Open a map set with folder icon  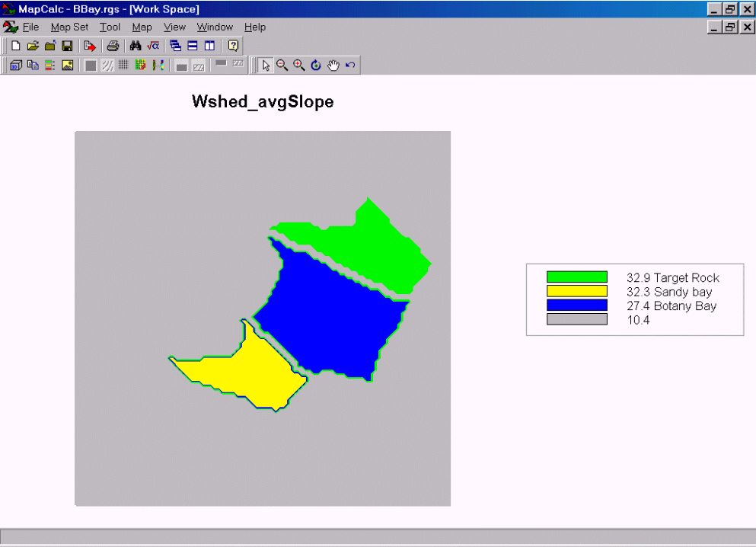(x=32, y=46)
